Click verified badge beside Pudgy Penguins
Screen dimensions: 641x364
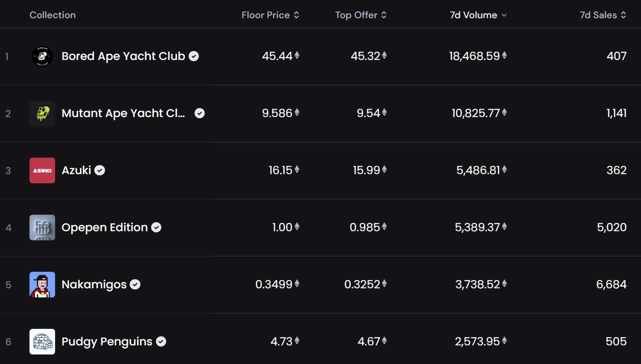click(x=161, y=342)
